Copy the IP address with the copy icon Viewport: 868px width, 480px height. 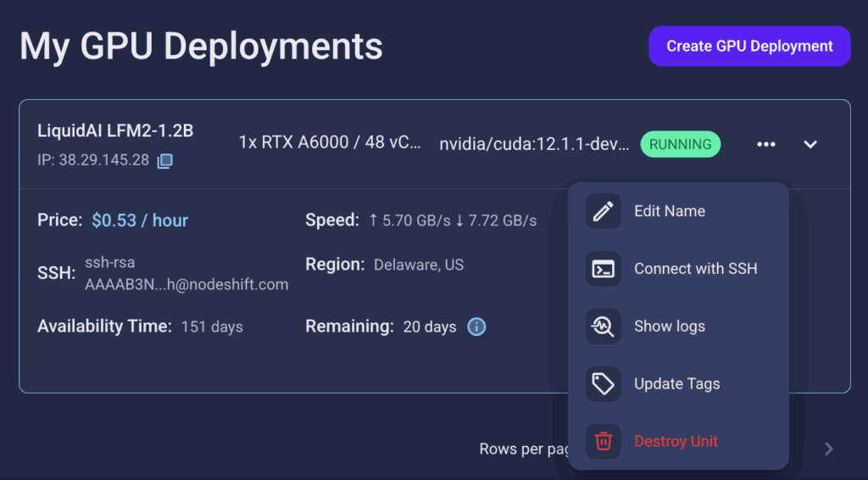click(x=165, y=161)
